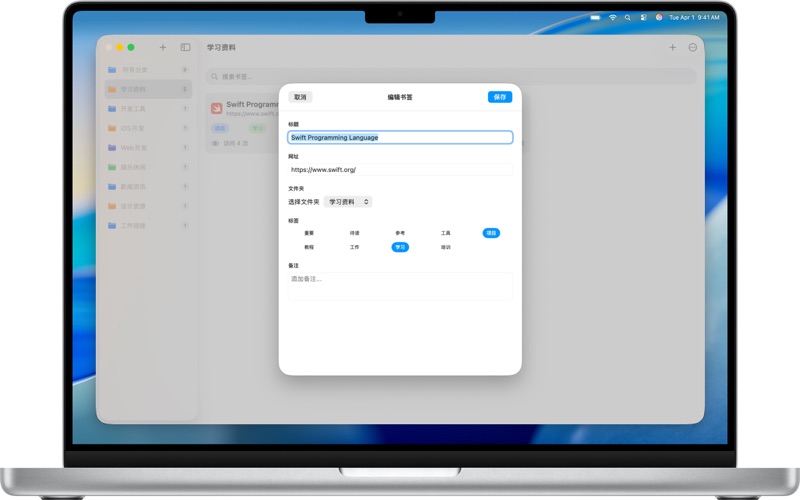The width and height of the screenshot is (800, 500).
Task: Open Control Center in the menu bar
Action: [643, 17]
